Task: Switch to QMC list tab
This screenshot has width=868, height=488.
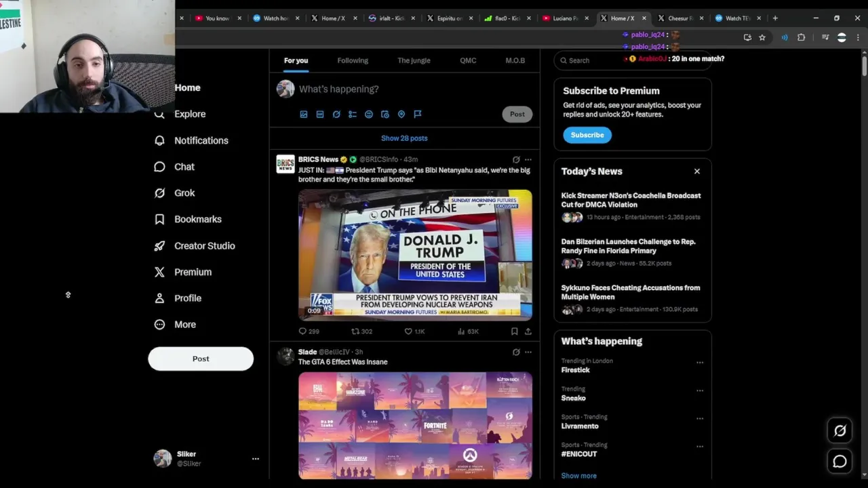Action: coord(468,60)
